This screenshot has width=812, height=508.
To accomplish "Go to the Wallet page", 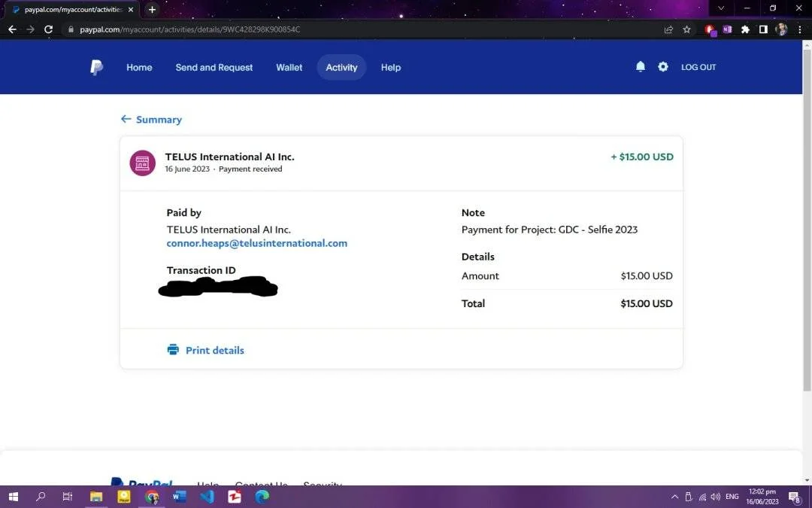I will pos(289,68).
